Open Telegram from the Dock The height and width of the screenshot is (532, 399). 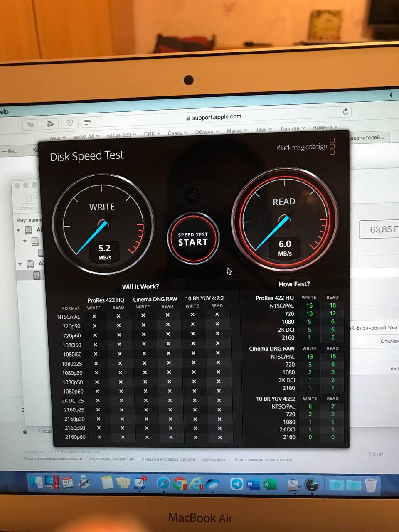click(x=237, y=484)
